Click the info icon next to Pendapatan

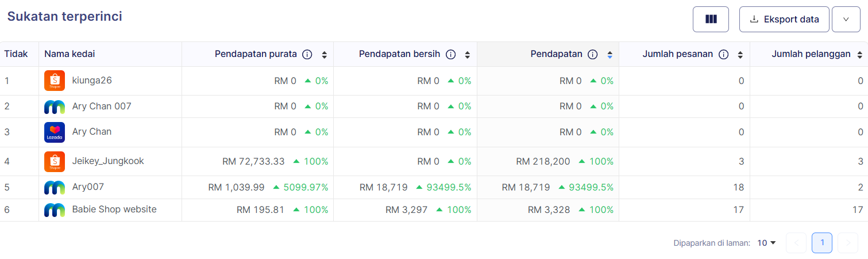tap(593, 55)
